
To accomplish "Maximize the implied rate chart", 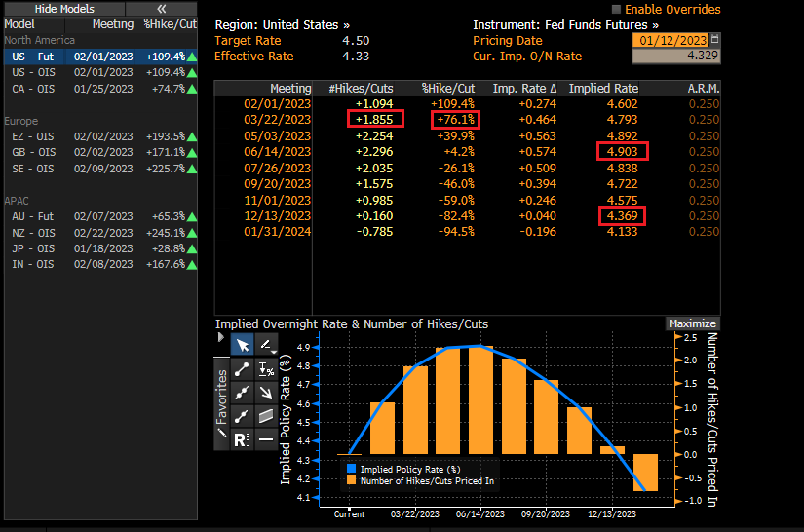I will pyautogui.click(x=692, y=323).
